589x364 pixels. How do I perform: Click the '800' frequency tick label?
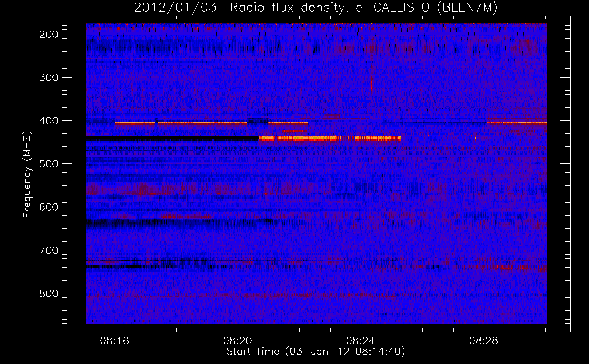(49, 293)
